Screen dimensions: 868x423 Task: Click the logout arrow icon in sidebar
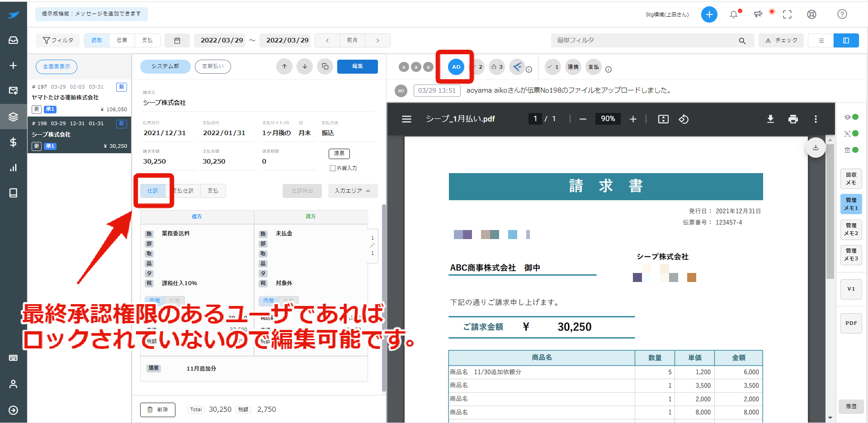coord(13,410)
